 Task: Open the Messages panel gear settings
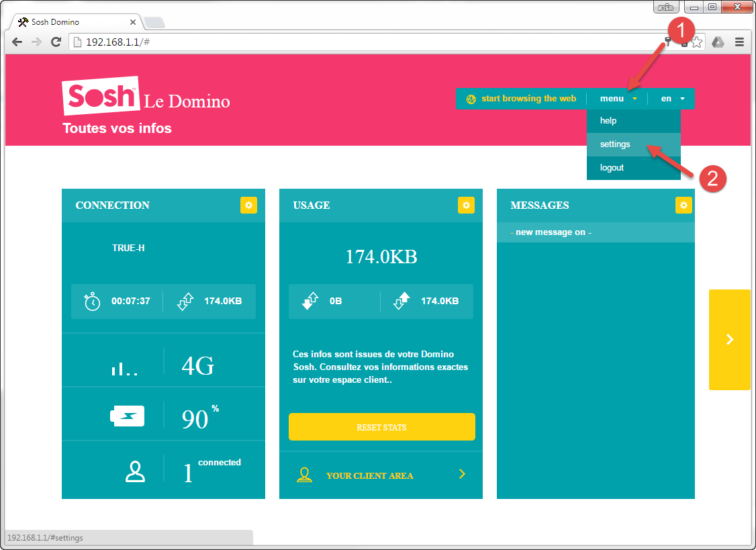point(683,205)
